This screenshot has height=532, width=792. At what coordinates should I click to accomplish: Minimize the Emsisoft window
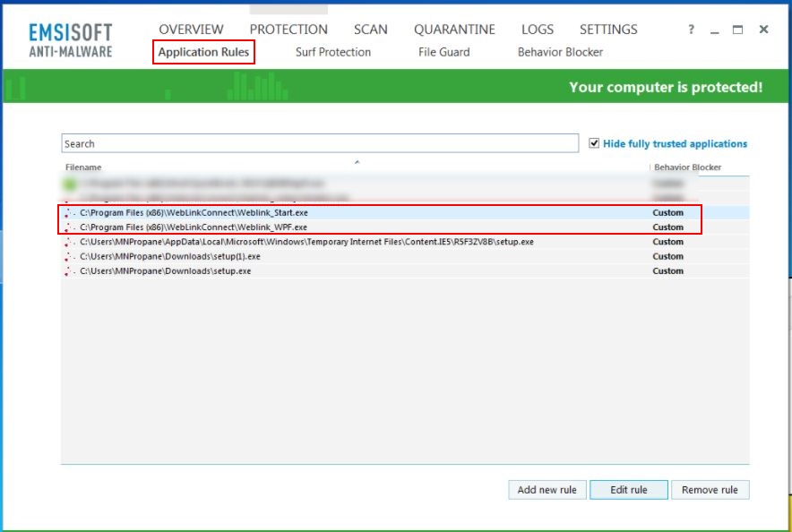tap(714, 32)
